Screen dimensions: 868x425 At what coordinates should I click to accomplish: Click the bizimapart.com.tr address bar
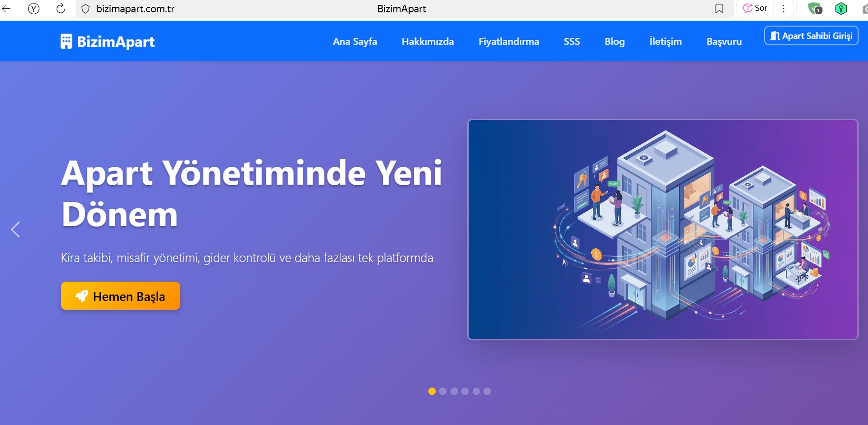point(135,9)
